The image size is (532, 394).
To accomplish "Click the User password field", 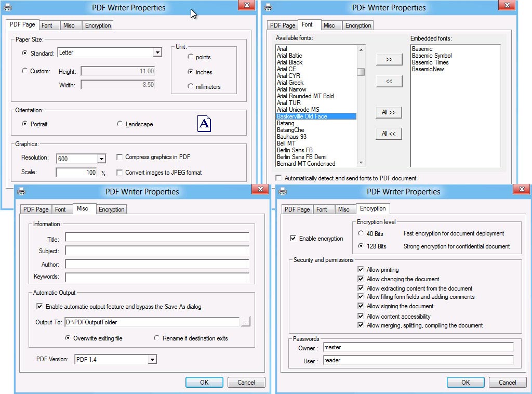I will point(418,360).
